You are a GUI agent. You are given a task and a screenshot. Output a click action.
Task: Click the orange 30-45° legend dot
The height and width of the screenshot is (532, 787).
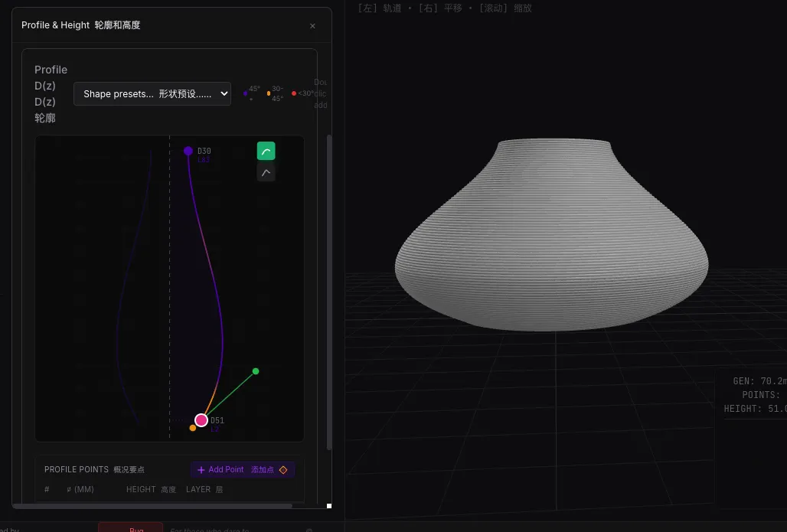[268, 93]
